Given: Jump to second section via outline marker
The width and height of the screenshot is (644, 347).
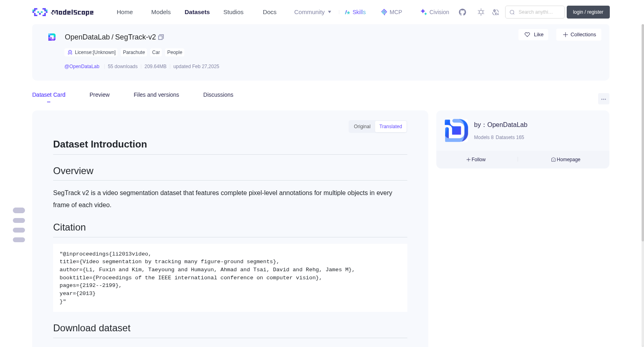Looking at the screenshot, I should [19, 220].
